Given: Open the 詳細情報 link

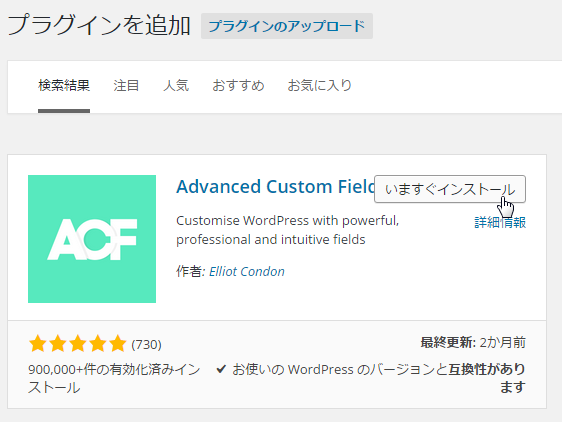Looking at the screenshot, I should pos(500,222).
